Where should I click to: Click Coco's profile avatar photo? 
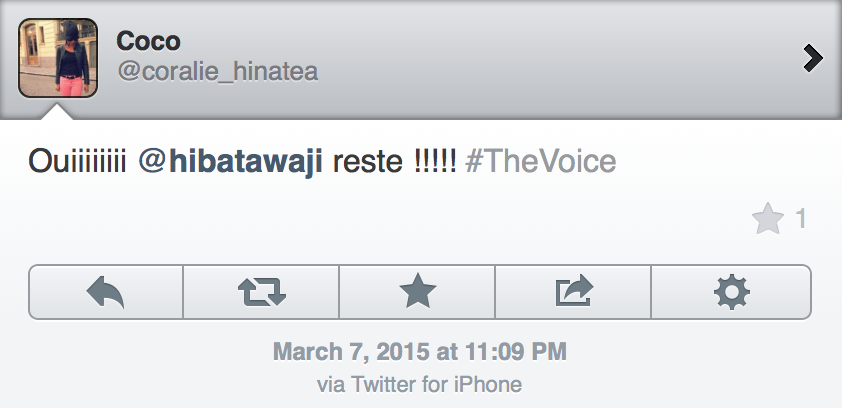(58, 58)
